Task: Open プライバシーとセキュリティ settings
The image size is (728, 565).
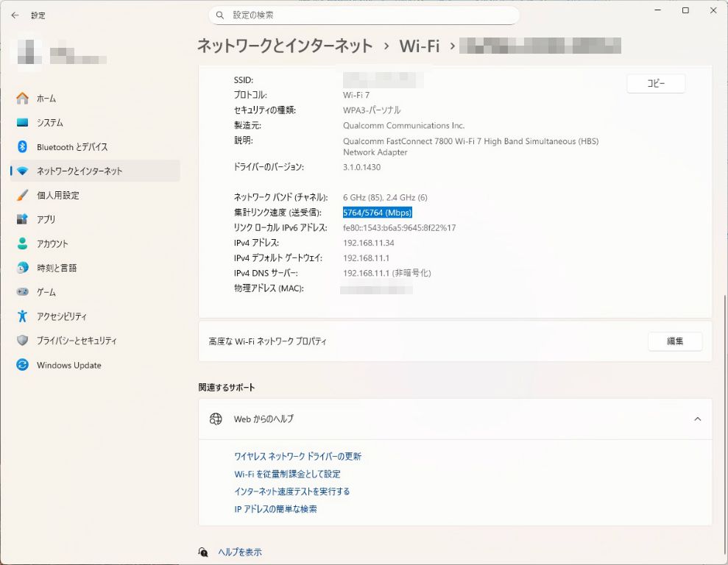Action: 77,341
